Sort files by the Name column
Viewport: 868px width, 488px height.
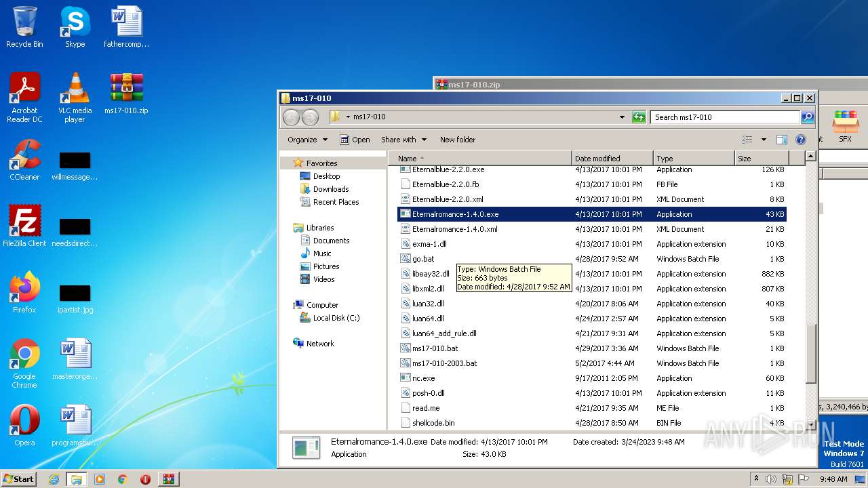click(x=479, y=159)
